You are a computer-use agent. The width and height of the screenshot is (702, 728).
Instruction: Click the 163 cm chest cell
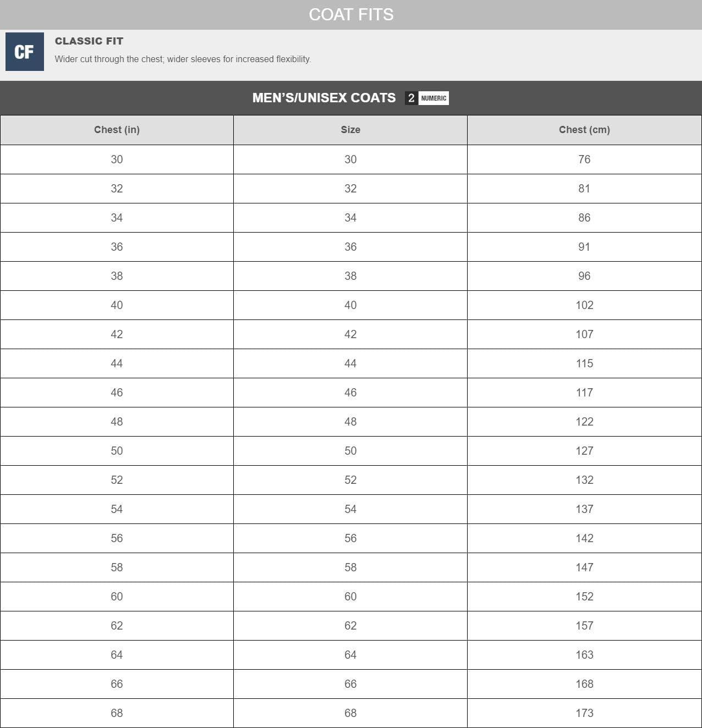click(x=584, y=655)
